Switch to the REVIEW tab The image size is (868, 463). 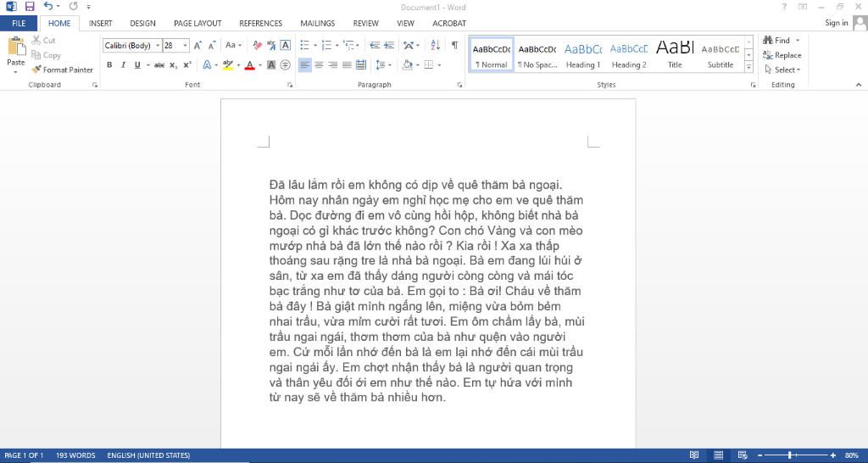tap(366, 23)
